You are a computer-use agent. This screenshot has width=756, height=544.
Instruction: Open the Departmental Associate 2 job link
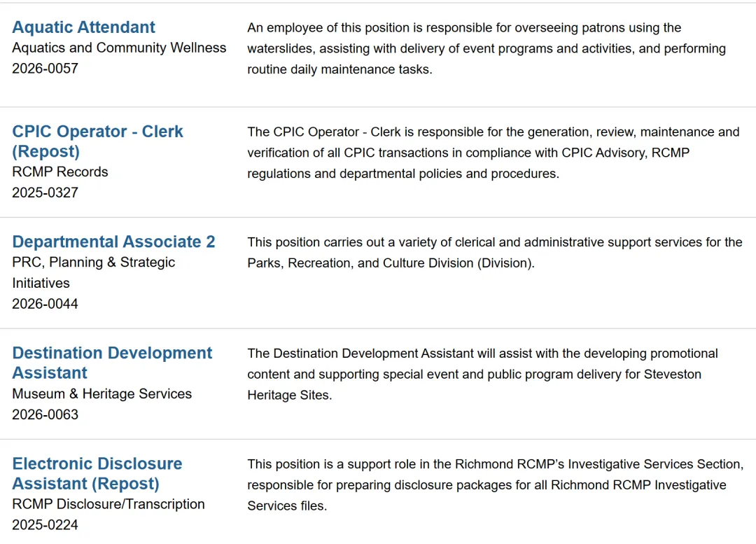(x=113, y=242)
